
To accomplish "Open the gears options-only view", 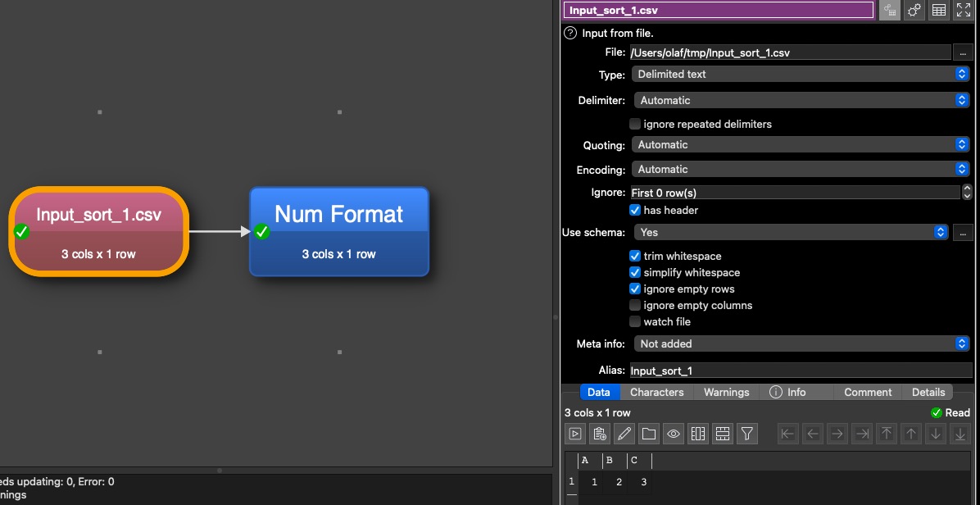I will coord(914,10).
